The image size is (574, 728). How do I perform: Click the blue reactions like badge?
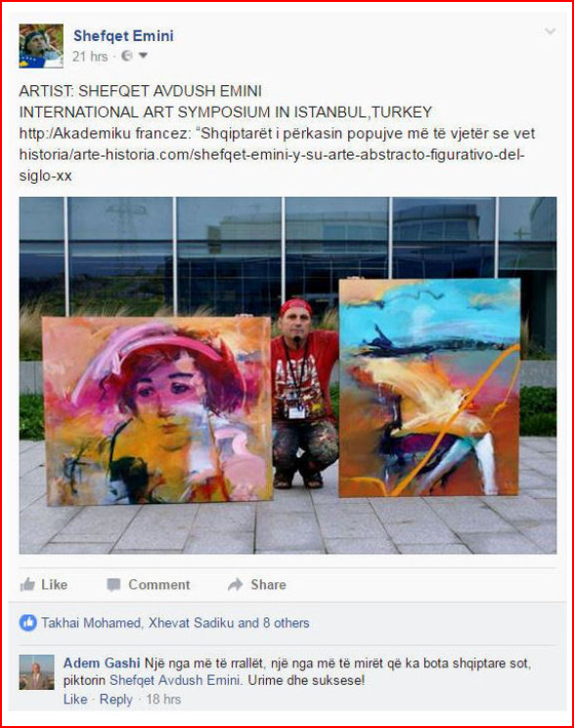coord(27,622)
